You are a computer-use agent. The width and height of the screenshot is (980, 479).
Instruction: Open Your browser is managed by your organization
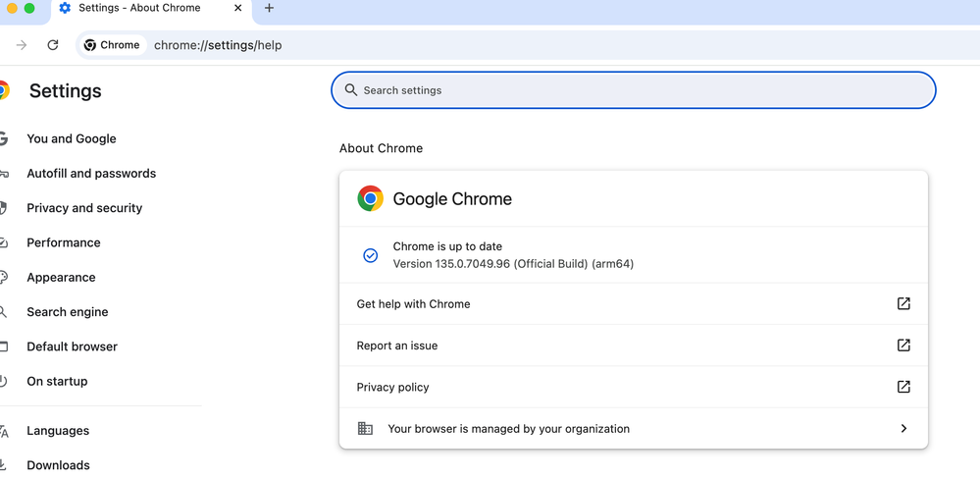[x=633, y=428]
